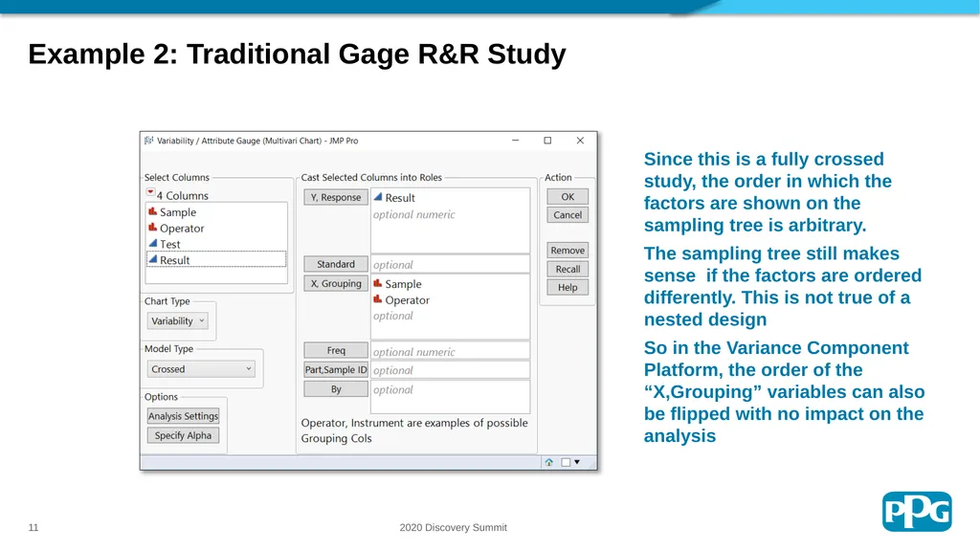Image resolution: width=980 pixels, height=550 pixels.
Task: Open the status bar dropdown arrow
Action: point(577,463)
